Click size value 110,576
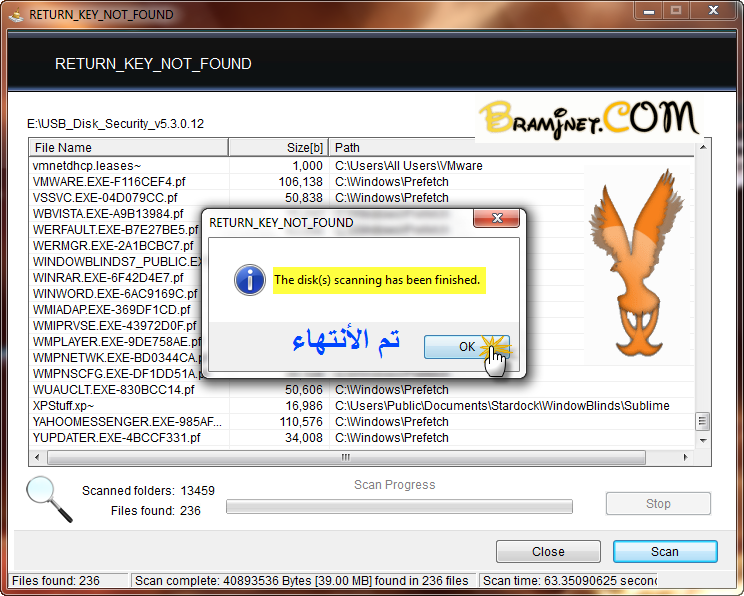 [301, 422]
